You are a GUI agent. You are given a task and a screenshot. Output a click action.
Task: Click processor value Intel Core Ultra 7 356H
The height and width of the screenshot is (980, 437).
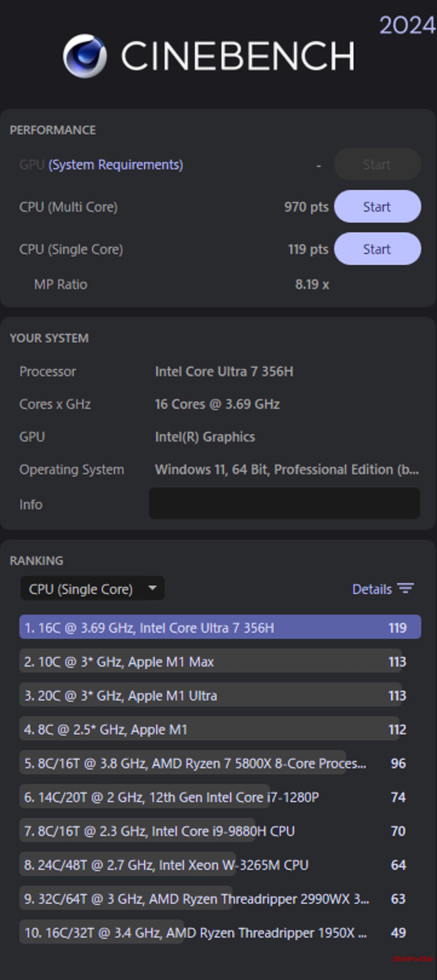tap(224, 371)
